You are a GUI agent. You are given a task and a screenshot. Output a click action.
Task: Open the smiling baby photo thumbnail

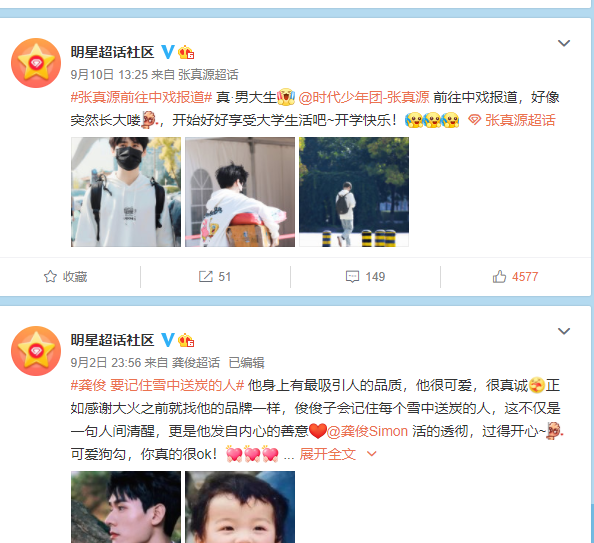(x=240, y=507)
